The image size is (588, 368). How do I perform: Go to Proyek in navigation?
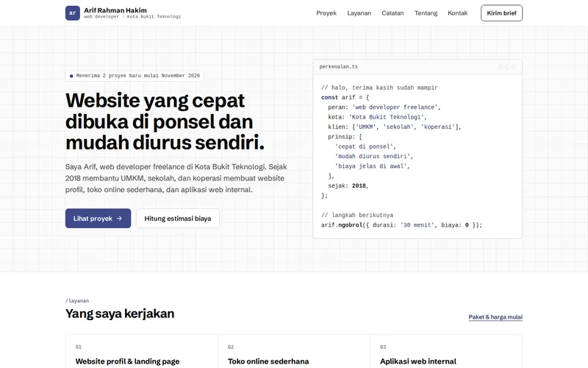326,13
